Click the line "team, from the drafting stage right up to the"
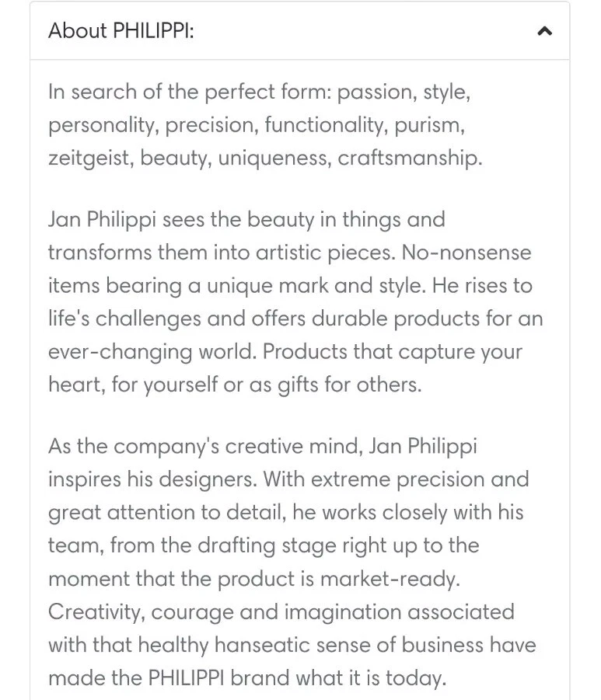This screenshot has height=700, width=601. 263,545
